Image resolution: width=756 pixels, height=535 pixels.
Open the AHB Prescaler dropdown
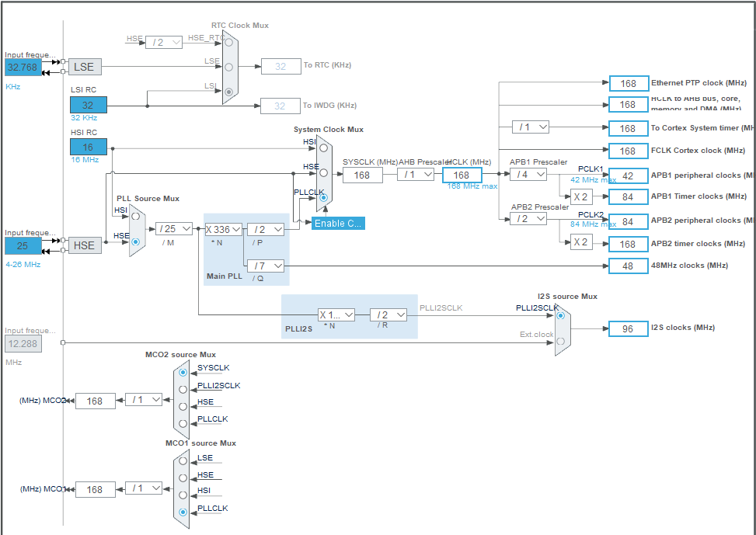(416, 175)
